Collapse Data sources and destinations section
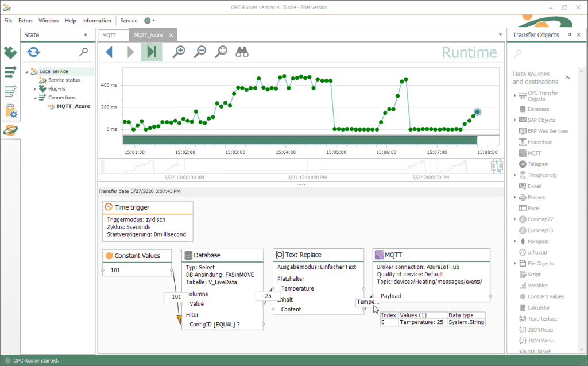 [567, 78]
